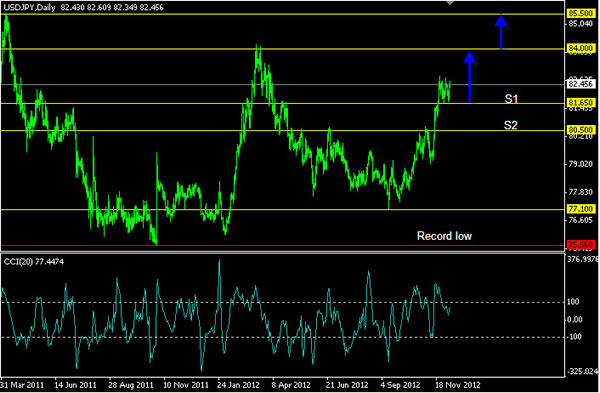Click the -325.024 CCI scale minimum
This screenshot has height=393, width=600.
tap(583, 371)
